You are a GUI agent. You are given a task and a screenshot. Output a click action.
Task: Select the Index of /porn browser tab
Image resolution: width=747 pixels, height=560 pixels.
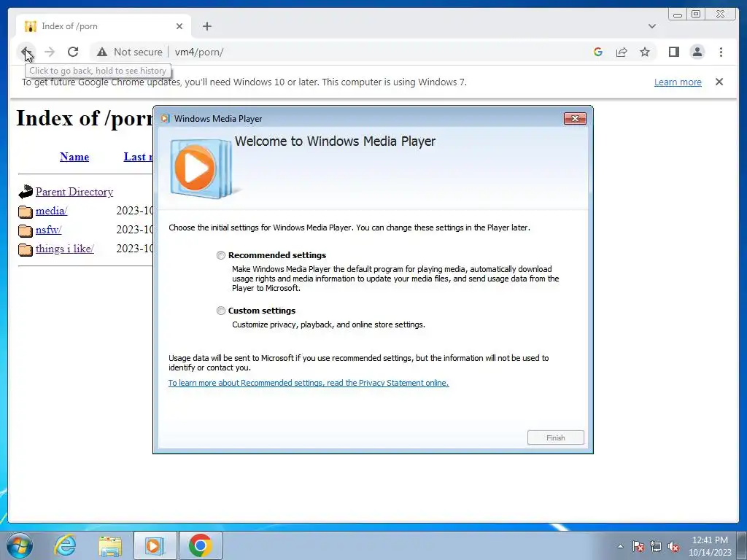104,26
